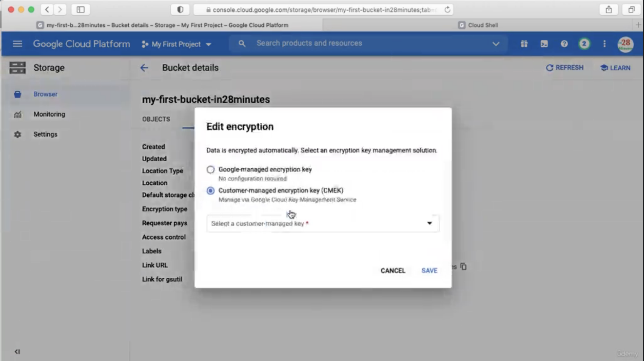Click the 'Link for gsutil' row label
The width and height of the screenshot is (644, 362).
click(x=162, y=279)
